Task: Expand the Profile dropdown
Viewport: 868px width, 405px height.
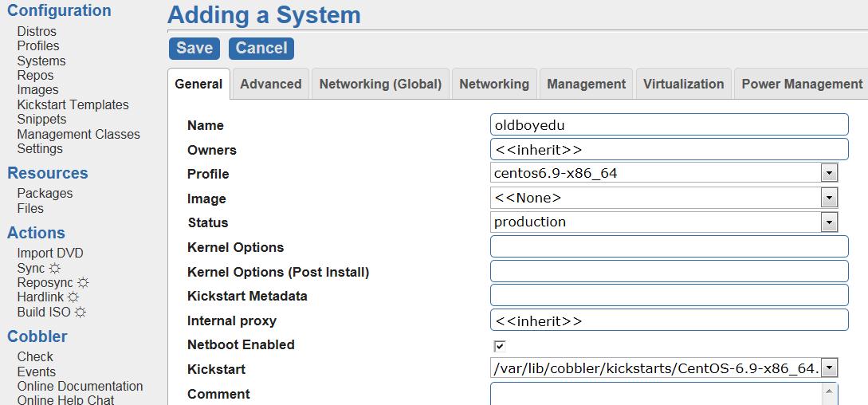Action: click(829, 173)
